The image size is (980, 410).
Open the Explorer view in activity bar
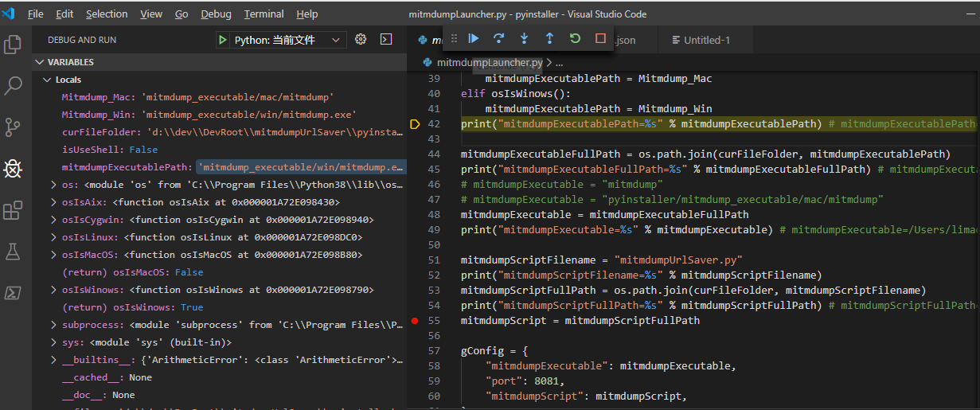point(13,45)
